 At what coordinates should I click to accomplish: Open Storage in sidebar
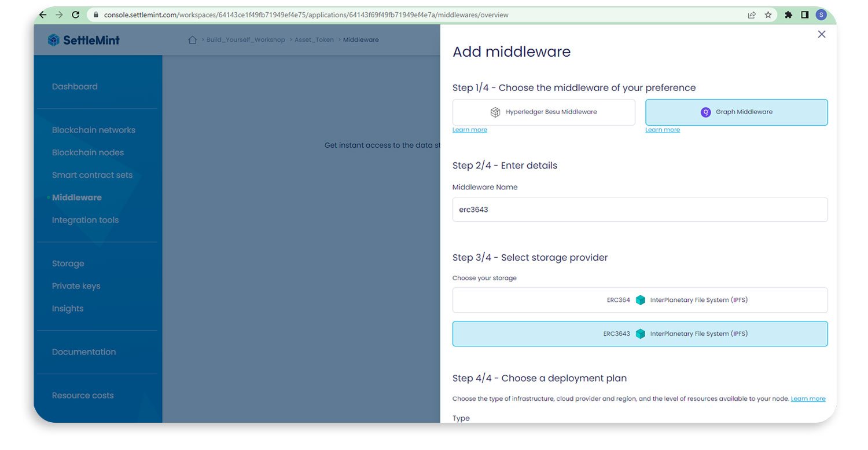point(68,264)
